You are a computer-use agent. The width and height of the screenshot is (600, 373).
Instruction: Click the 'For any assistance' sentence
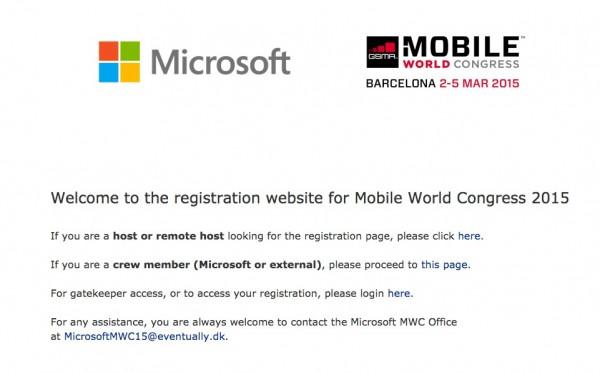click(254, 329)
